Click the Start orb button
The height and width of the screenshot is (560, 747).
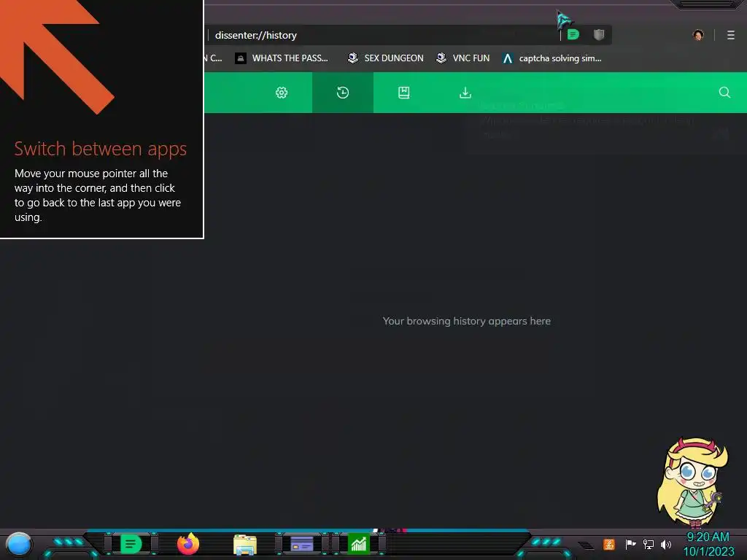tap(19, 544)
